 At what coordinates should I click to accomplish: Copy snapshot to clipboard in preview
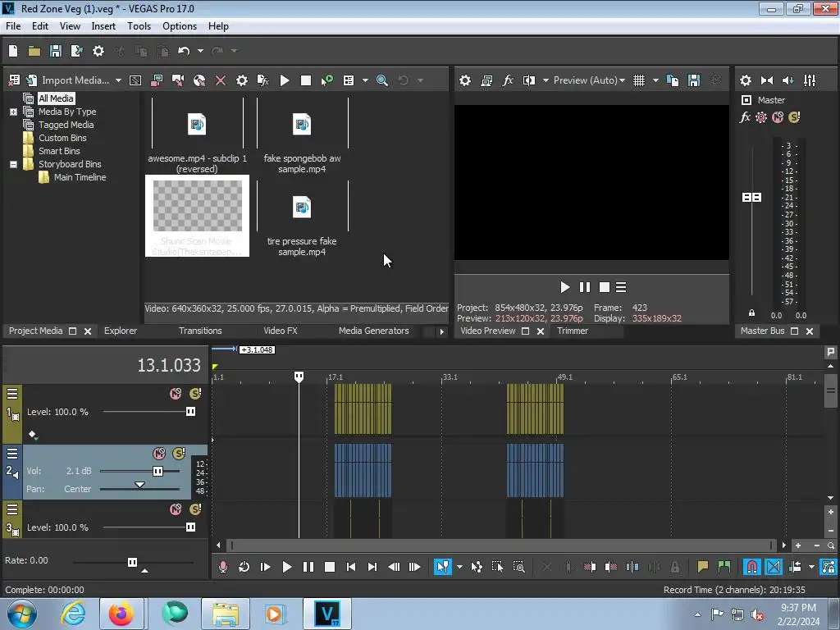[x=673, y=80]
